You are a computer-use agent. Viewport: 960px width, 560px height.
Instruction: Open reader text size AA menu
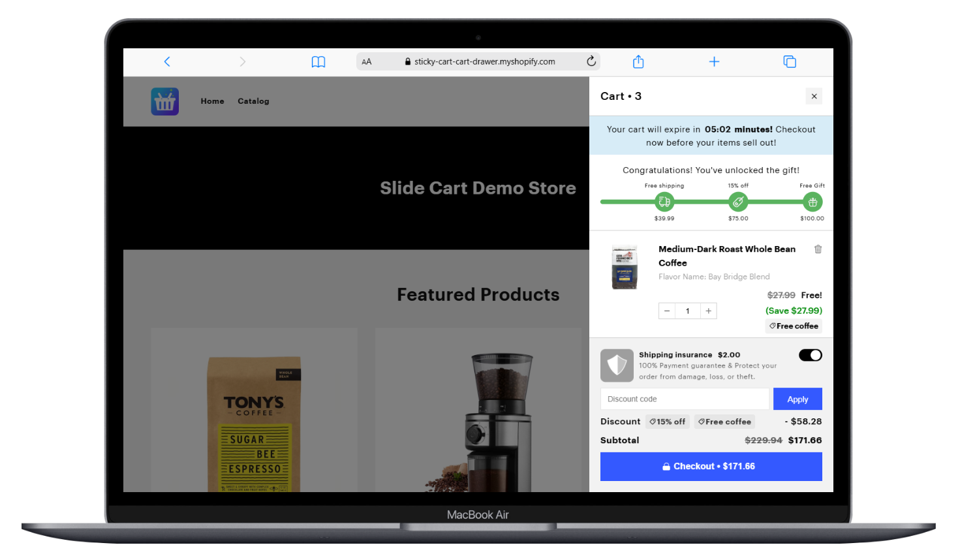367,62
